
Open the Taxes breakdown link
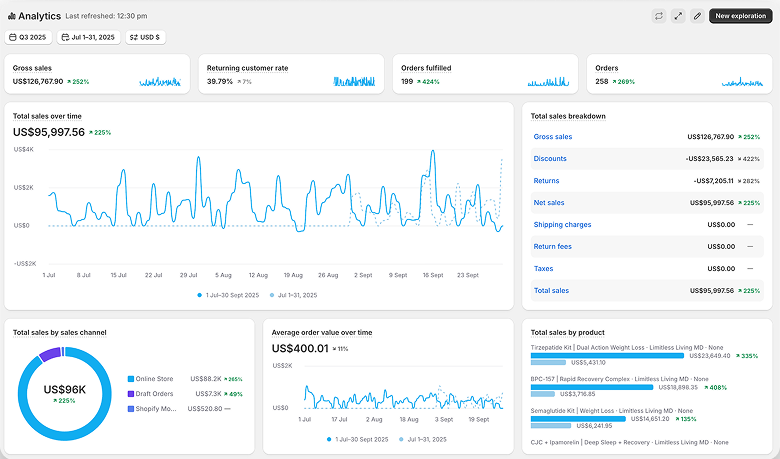click(543, 269)
